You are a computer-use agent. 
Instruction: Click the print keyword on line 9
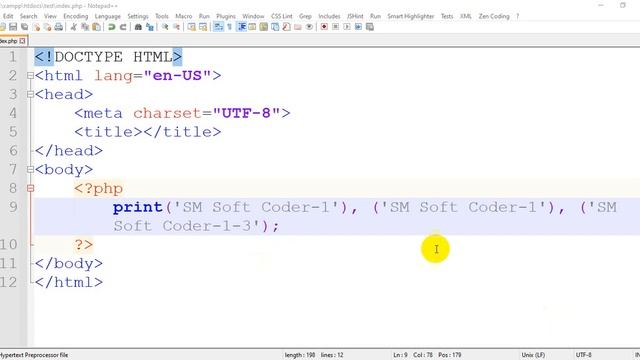point(138,207)
